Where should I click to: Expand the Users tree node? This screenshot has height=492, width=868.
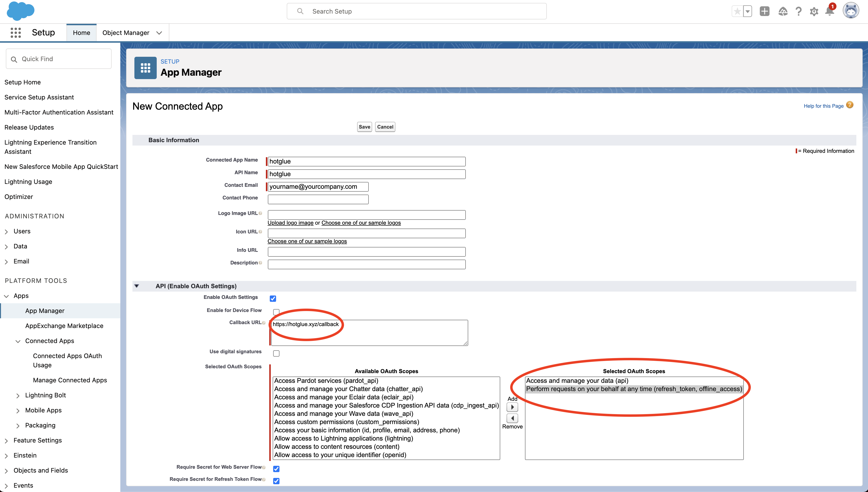(6, 232)
